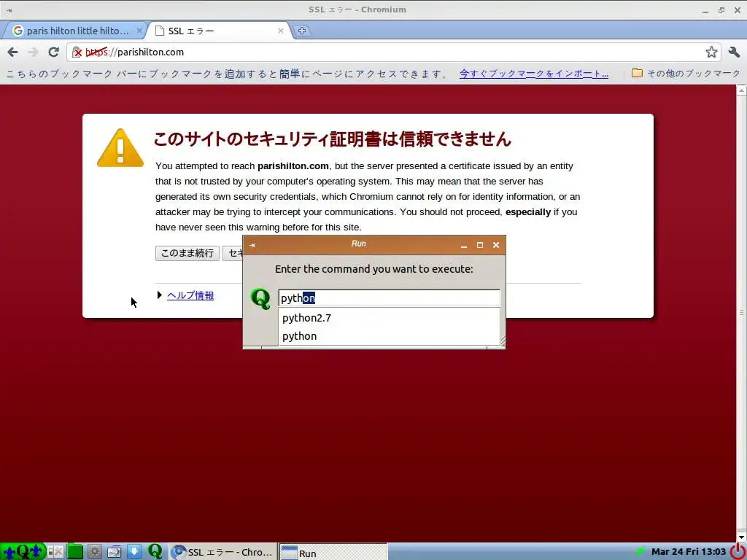Screen dimensions: 747x560
Task: Click the taskbar clock Mar 24 Fri 13:03
Action: (689, 551)
